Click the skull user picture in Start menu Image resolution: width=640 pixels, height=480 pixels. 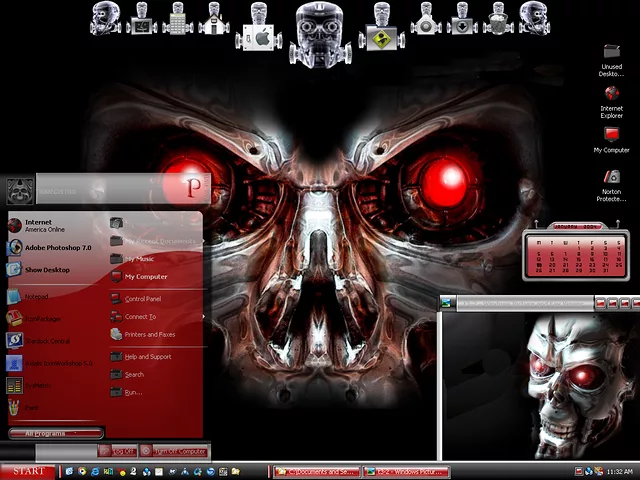20,191
